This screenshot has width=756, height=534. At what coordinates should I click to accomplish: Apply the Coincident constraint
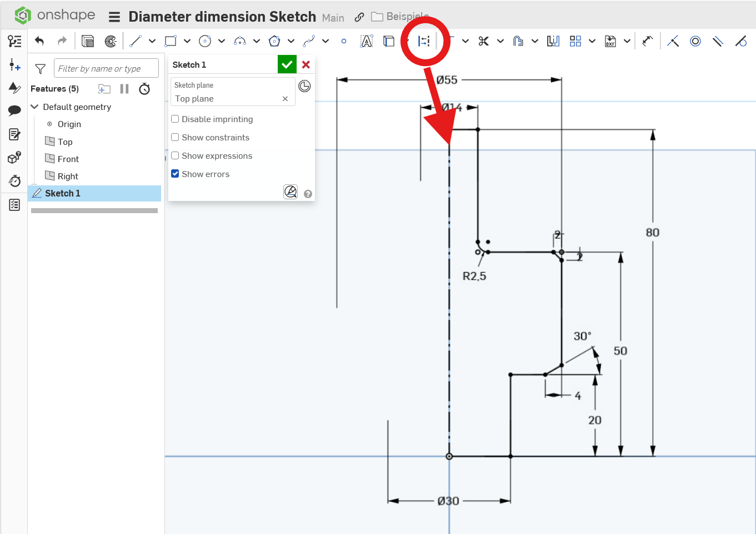tap(673, 41)
